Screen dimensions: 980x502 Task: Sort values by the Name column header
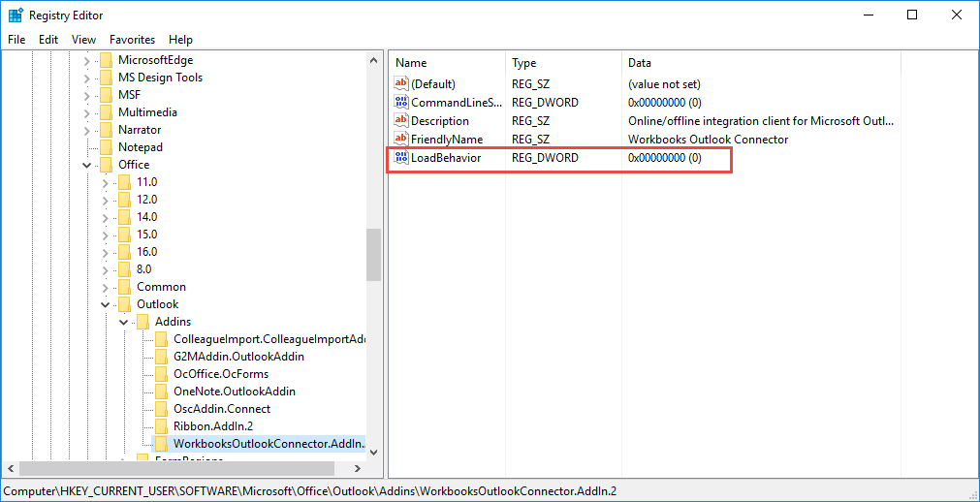pos(411,63)
